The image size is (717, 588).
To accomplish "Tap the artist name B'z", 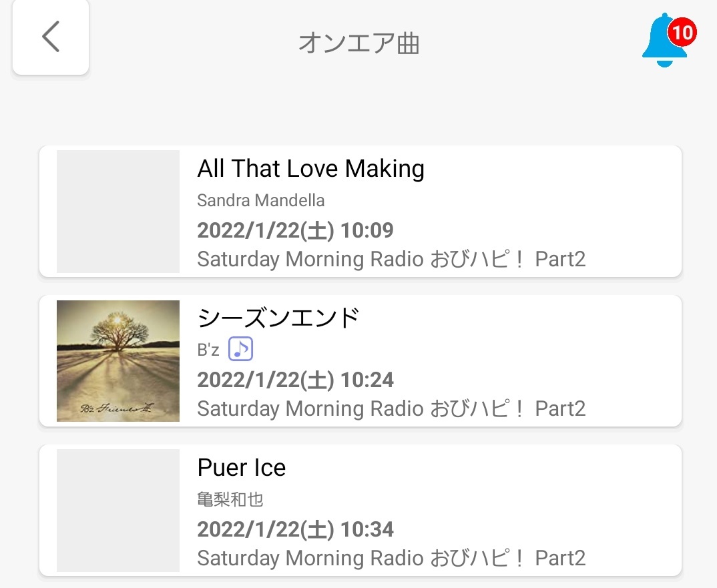I will [208, 350].
